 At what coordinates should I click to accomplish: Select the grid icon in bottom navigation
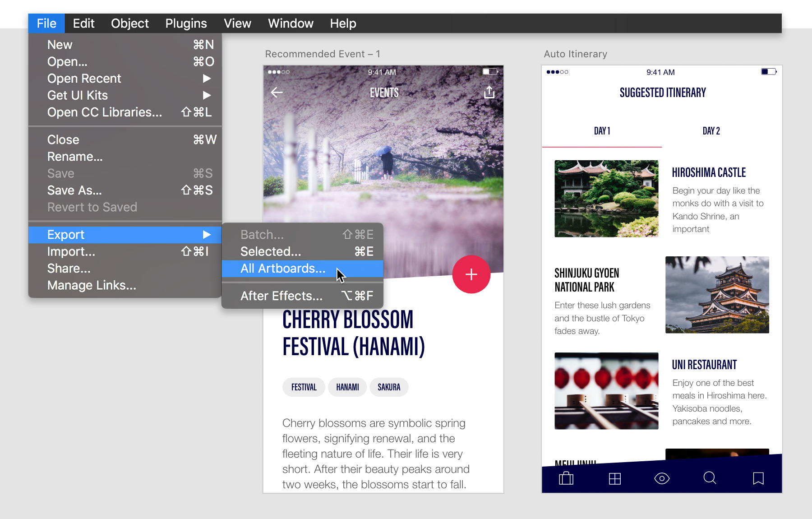tap(614, 478)
